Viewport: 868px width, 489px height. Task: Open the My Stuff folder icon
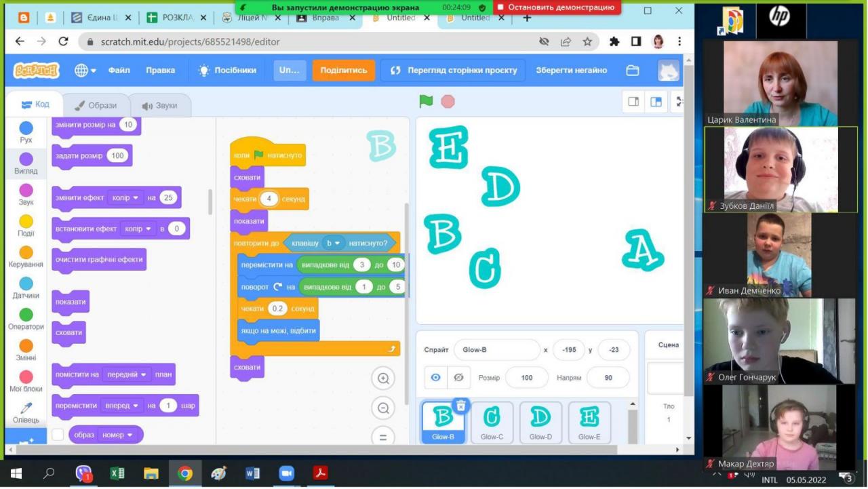tap(633, 71)
